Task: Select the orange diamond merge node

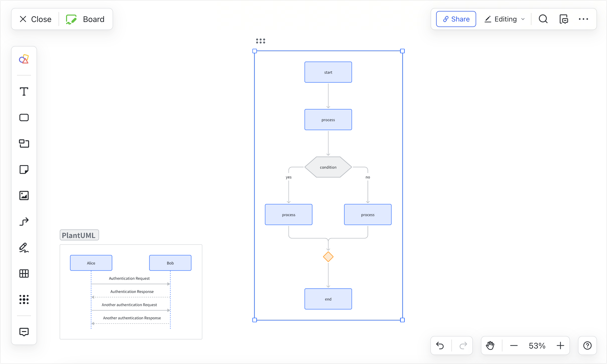Action: click(328, 257)
